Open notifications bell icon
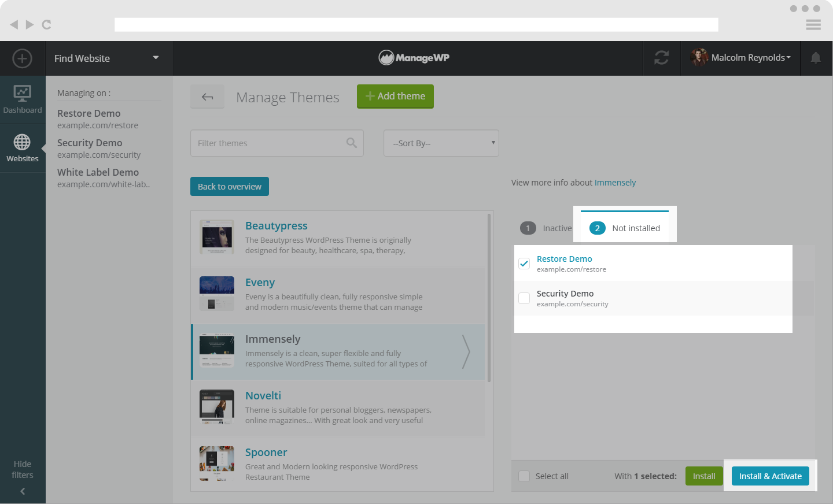 click(x=816, y=58)
